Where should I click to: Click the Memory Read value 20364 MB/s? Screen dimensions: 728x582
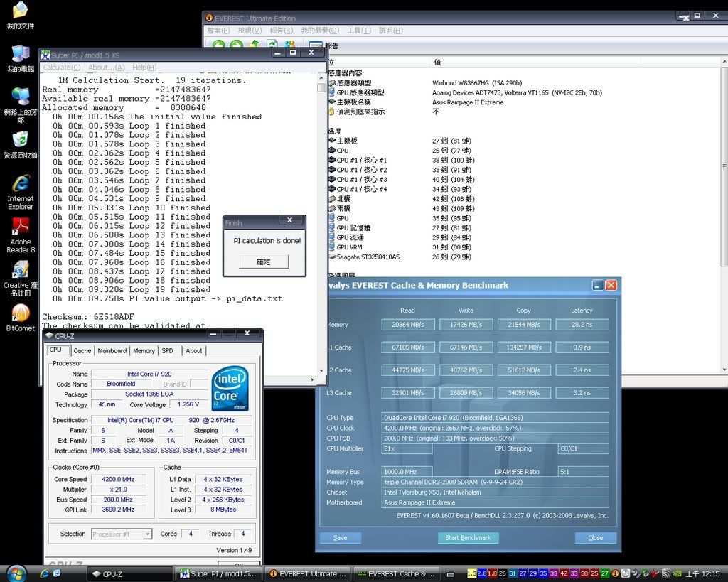(x=408, y=325)
